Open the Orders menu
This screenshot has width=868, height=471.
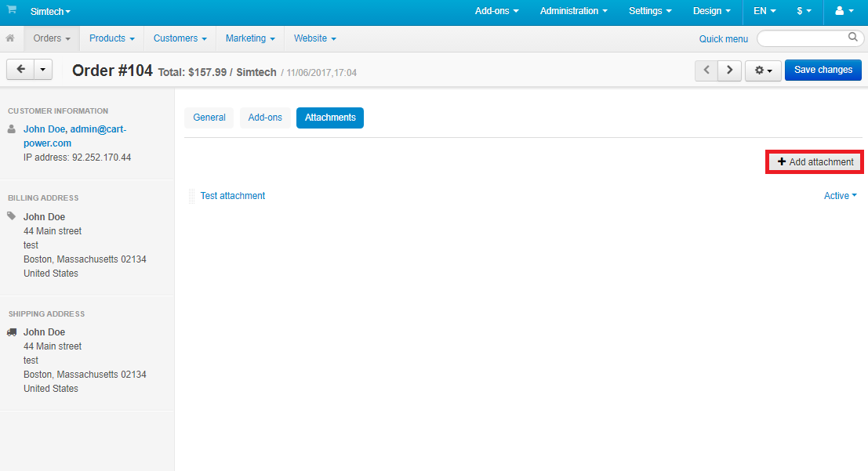52,38
